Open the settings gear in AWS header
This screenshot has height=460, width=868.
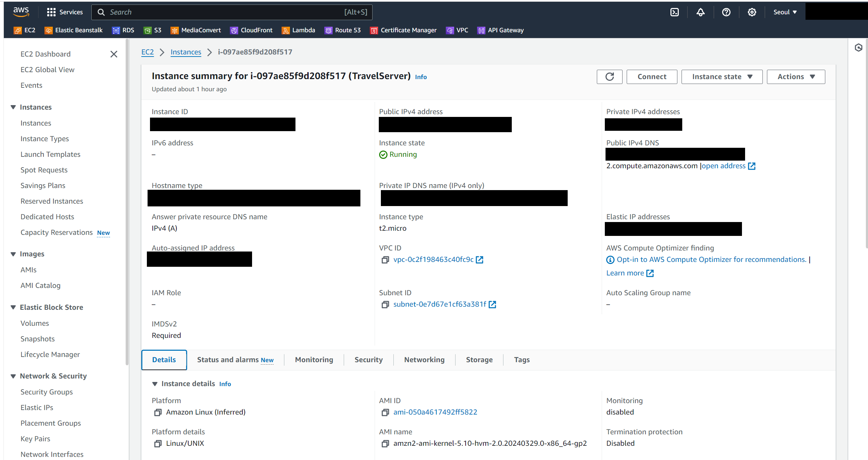(x=752, y=12)
